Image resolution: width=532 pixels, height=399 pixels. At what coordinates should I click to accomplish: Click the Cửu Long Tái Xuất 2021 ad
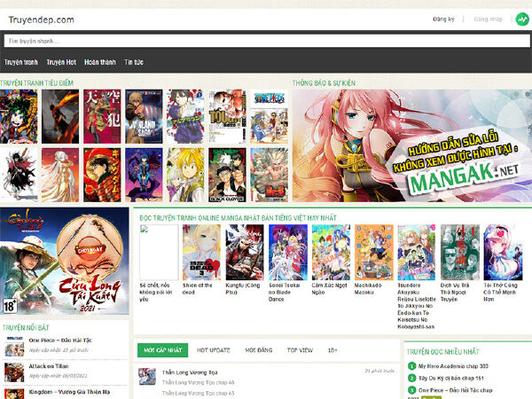pyautogui.click(x=65, y=262)
